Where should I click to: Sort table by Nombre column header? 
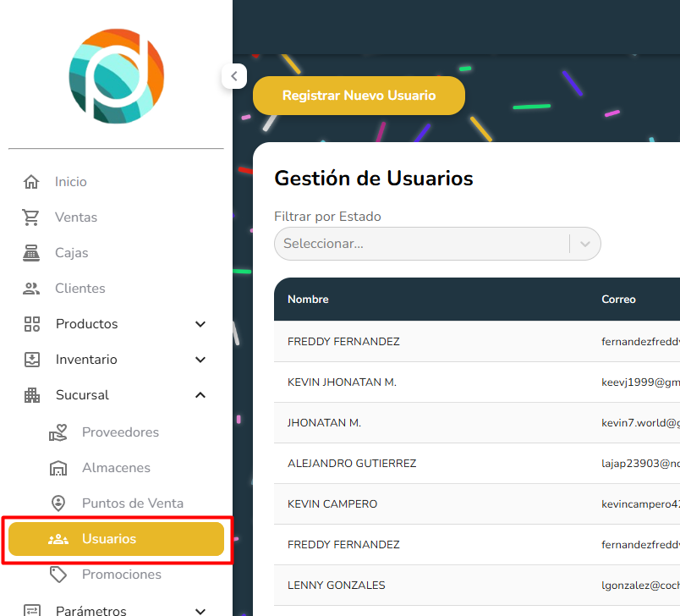(308, 300)
